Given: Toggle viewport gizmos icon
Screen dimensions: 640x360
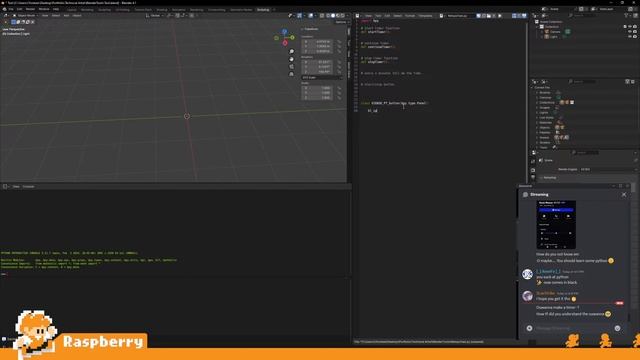Looking at the screenshot, I should pos(300,16).
